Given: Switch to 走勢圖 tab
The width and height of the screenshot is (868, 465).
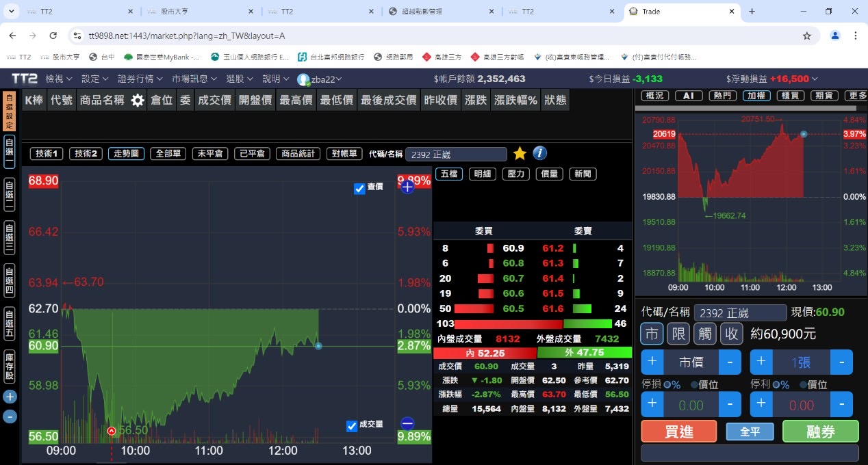Looking at the screenshot, I should click(x=126, y=154).
